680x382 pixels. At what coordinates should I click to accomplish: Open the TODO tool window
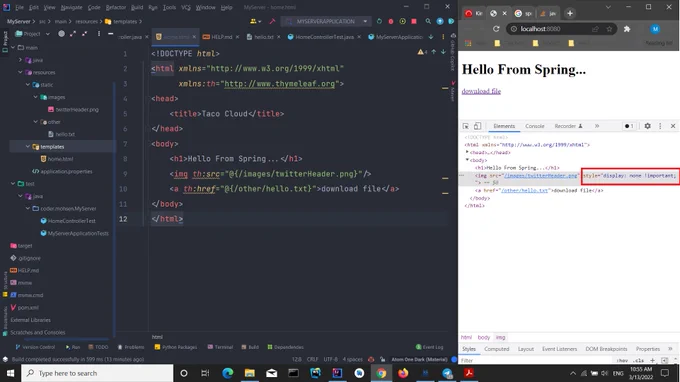[98, 347]
